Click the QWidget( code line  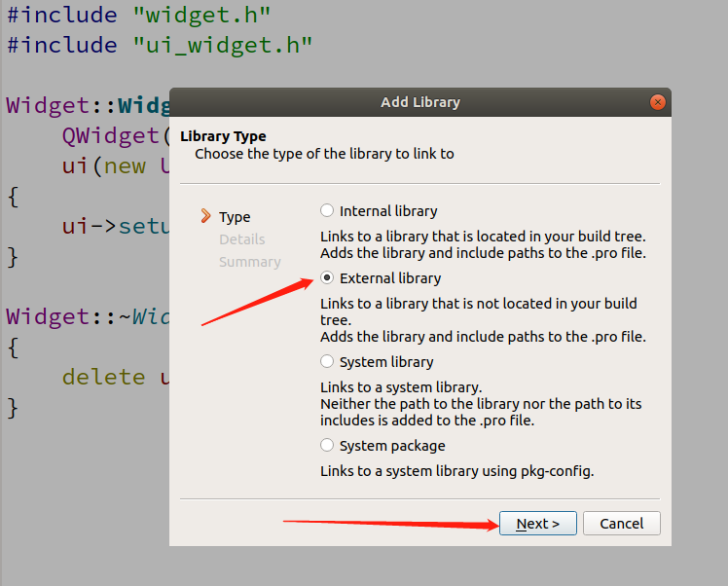point(116,136)
